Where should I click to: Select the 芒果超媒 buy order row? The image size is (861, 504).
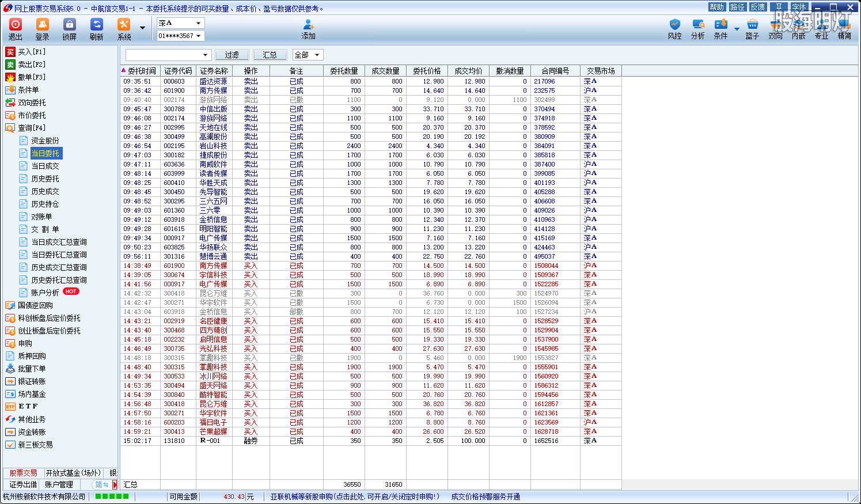point(371,431)
